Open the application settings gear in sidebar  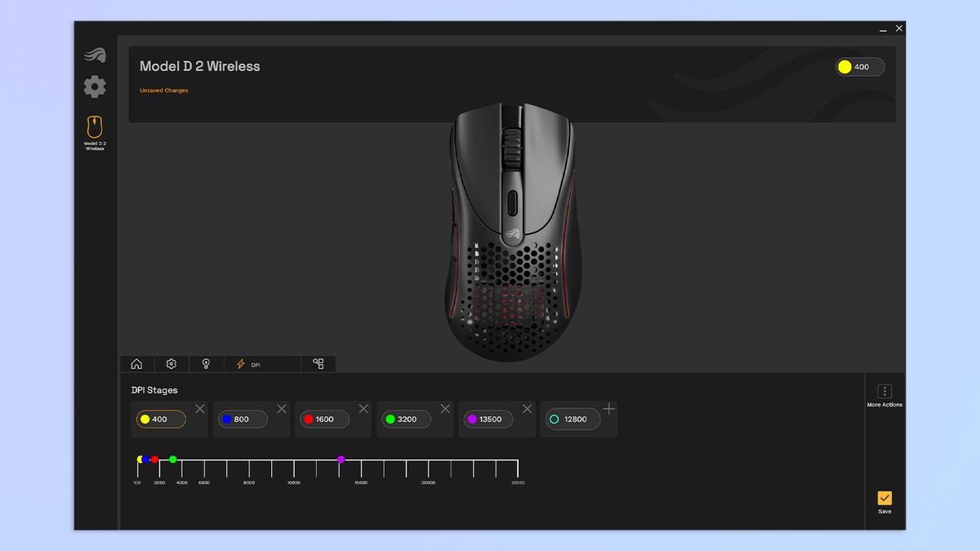94,86
